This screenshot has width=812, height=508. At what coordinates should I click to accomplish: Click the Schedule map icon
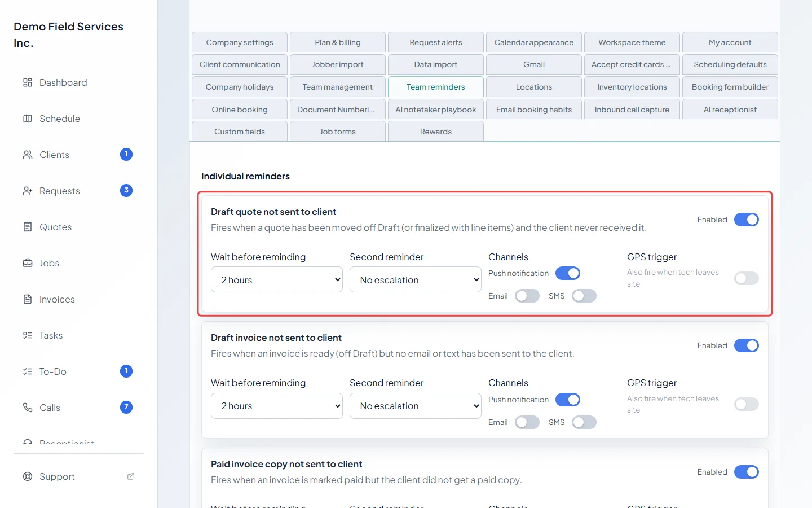click(x=28, y=119)
